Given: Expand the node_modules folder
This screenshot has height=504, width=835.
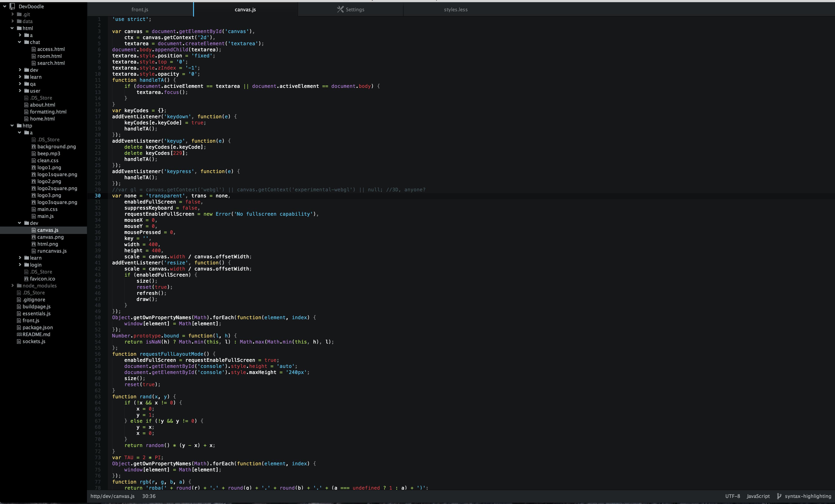Looking at the screenshot, I should [12, 285].
